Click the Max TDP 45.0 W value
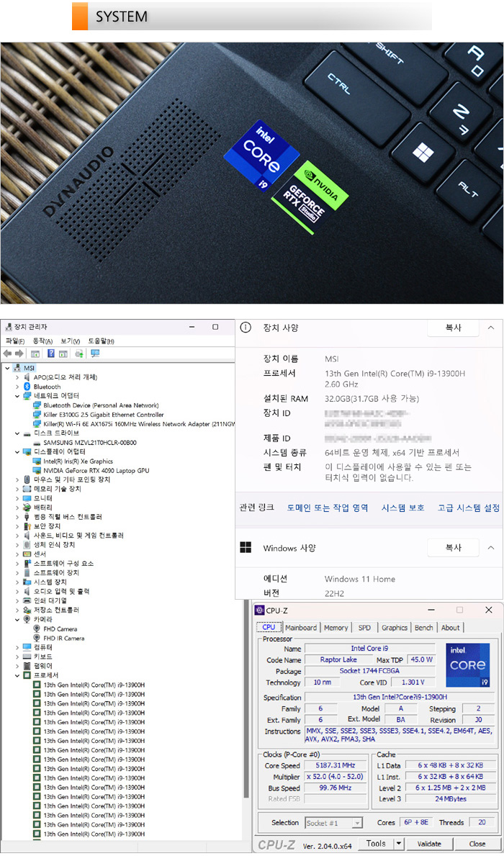The height and width of the screenshot is (856, 504). [x=421, y=659]
